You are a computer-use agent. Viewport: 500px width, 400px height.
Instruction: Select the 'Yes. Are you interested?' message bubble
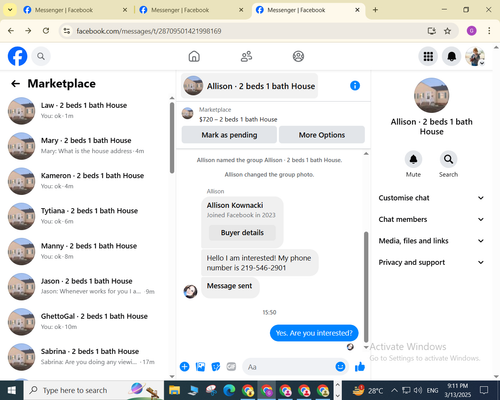314,333
